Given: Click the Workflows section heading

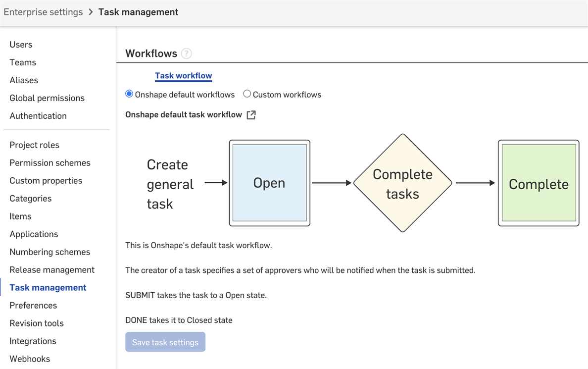Looking at the screenshot, I should (x=151, y=53).
